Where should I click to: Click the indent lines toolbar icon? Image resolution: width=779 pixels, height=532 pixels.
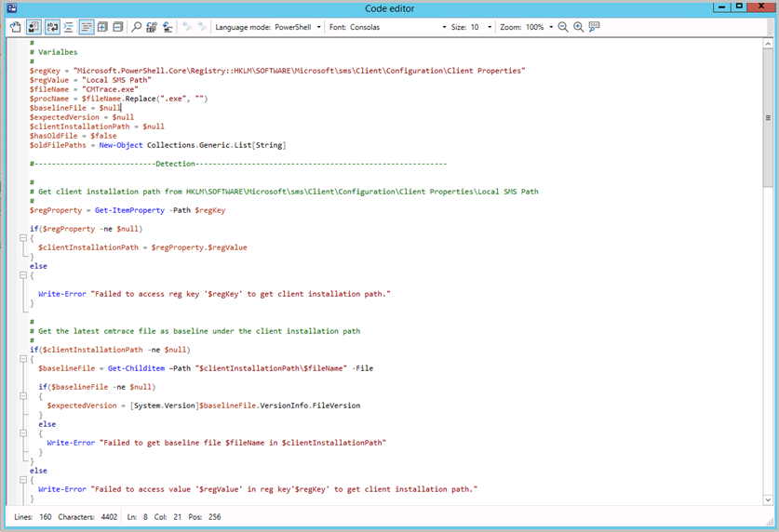click(68, 27)
